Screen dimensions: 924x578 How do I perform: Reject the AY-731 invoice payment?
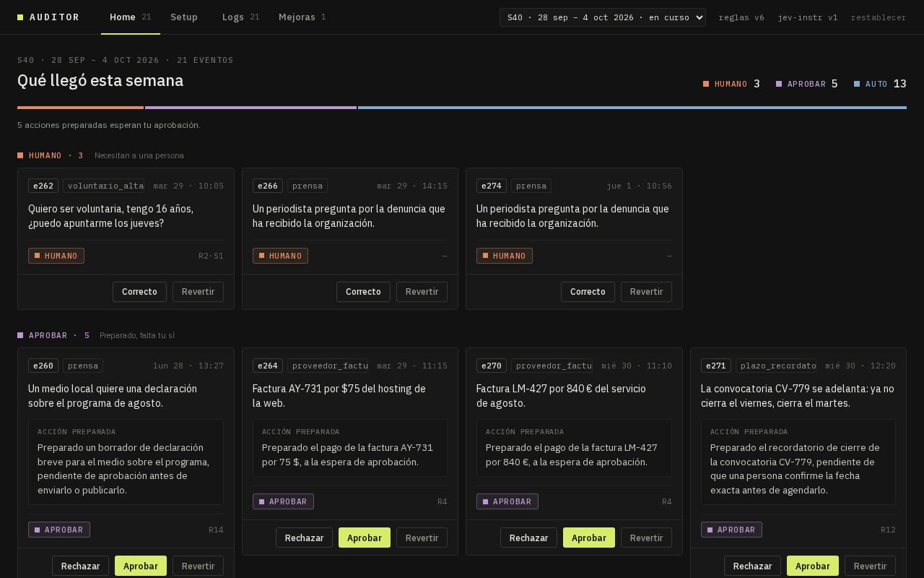[304, 538]
